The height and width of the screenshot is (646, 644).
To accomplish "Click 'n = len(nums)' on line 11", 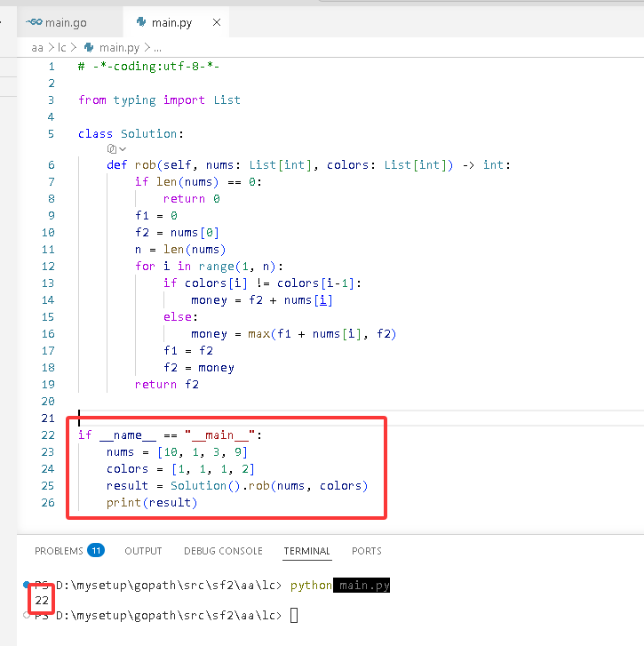I will [x=180, y=250].
